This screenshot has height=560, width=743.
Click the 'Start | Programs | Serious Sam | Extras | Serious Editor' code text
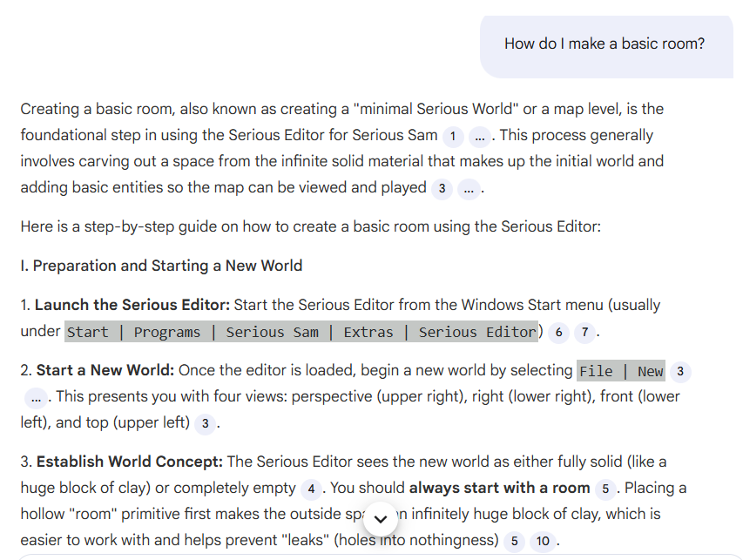point(301,332)
